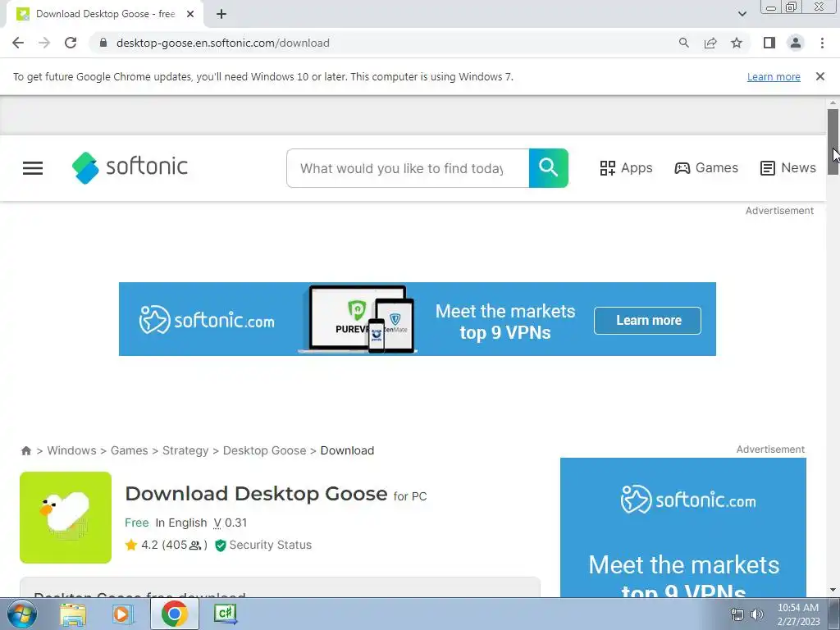Click the Download Desktop Goose heading
840x630 pixels.
(x=256, y=493)
